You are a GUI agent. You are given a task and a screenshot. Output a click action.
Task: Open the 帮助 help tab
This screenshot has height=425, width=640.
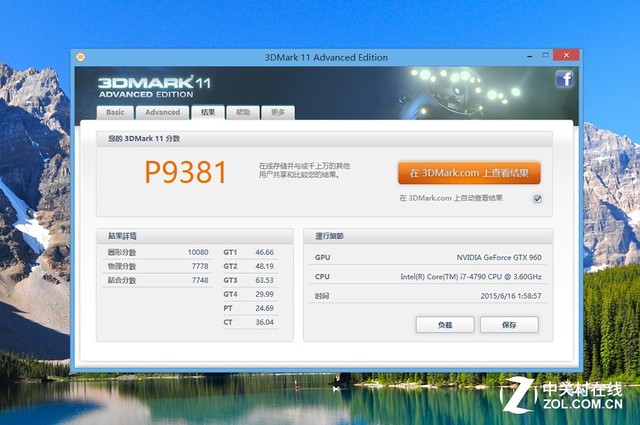243,112
